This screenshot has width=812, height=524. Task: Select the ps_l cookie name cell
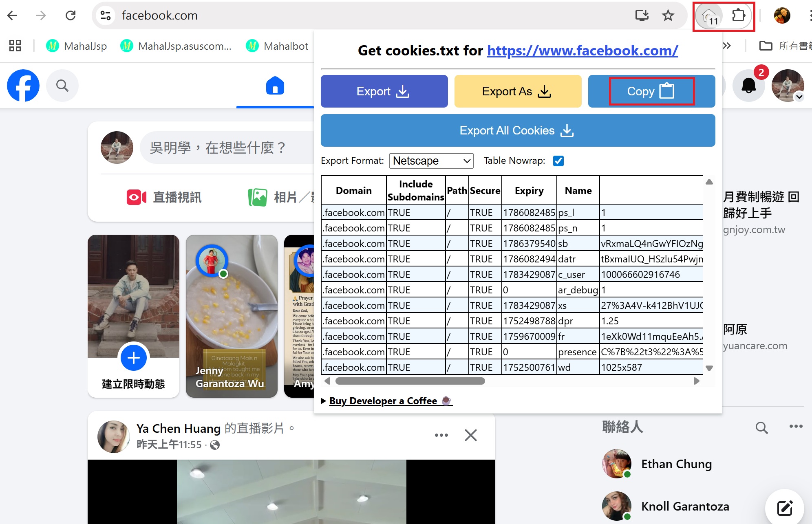click(578, 213)
